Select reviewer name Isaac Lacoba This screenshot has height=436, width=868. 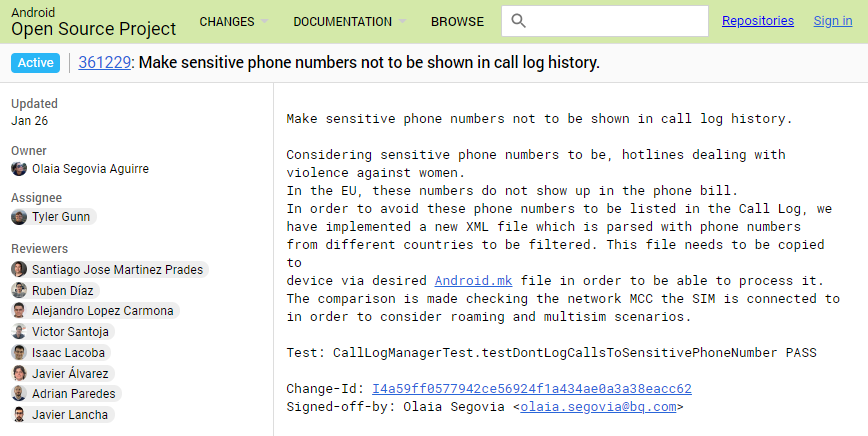point(68,352)
